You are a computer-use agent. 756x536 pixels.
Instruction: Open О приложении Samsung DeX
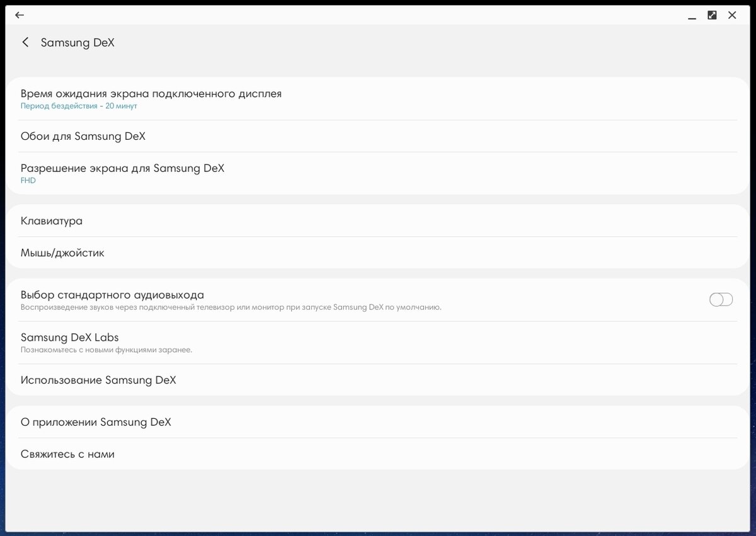point(378,422)
